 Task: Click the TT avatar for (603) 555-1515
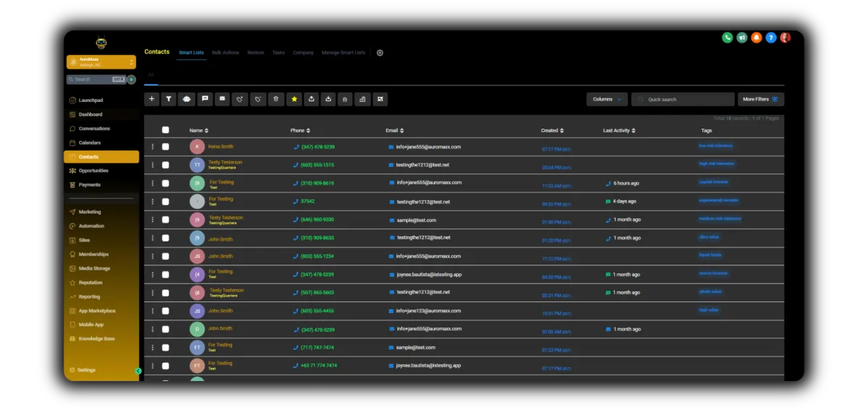pyautogui.click(x=197, y=165)
